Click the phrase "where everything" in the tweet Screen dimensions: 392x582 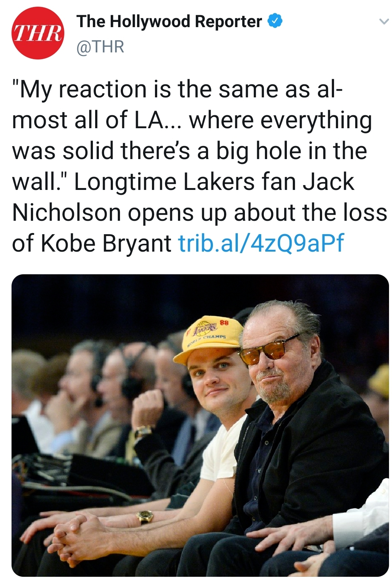(281, 120)
